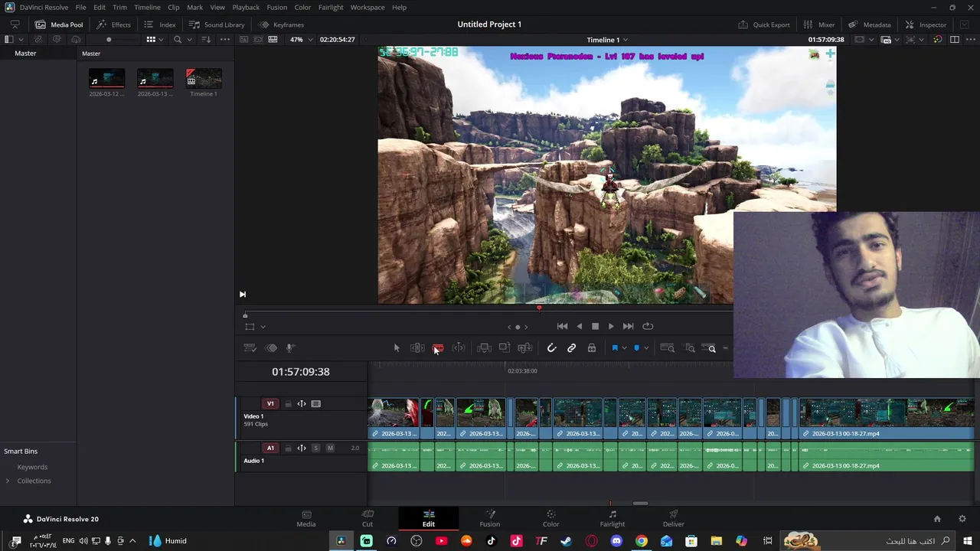Open the File menu
Viewport: 980px width, 551px height.
(x=80, y=8)
